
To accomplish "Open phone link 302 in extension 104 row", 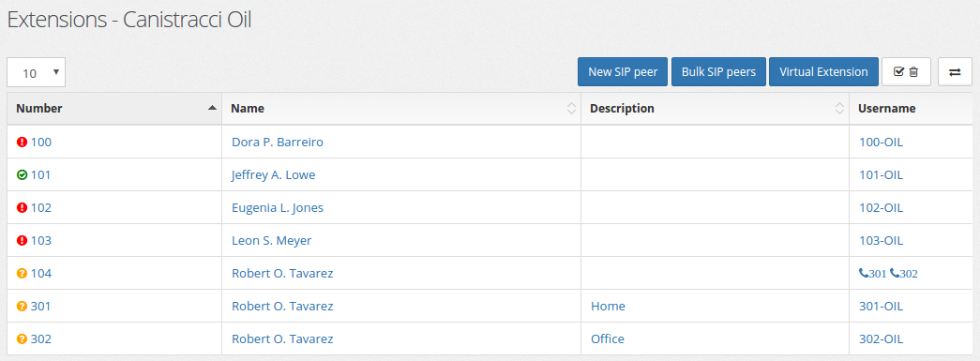I will click(x=904, y=274).
